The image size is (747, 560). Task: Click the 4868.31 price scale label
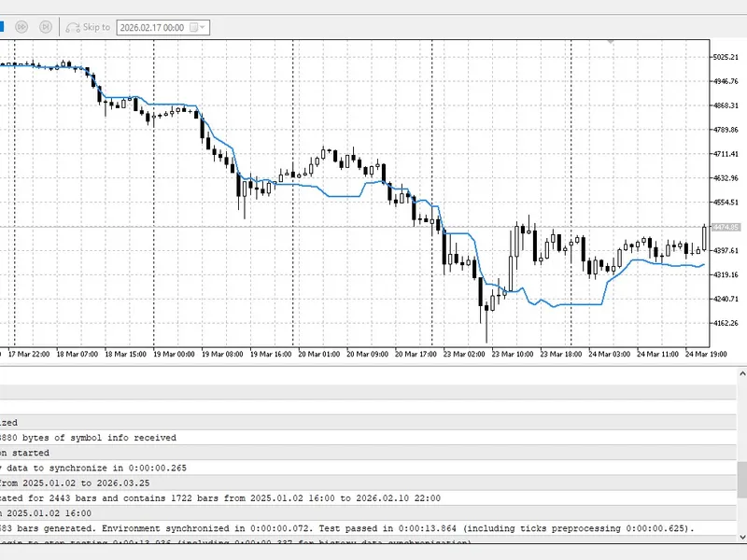pos(726,105)
